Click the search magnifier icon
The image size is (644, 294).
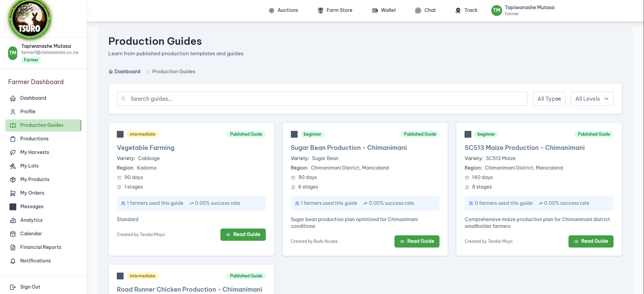click(x=124, y=99)
